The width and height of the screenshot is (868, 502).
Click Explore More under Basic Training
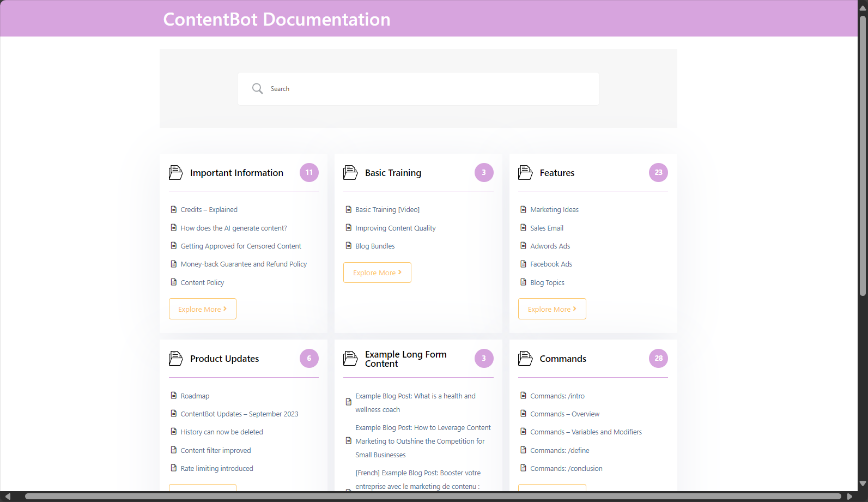click(x=377, y=273)
